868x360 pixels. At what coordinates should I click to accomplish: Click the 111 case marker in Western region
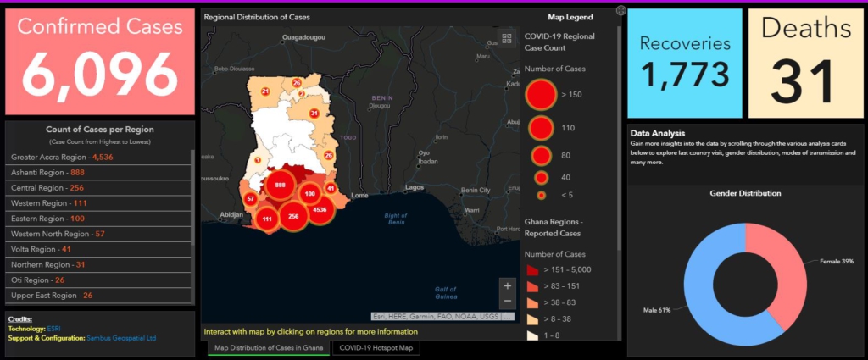[266, 219]
